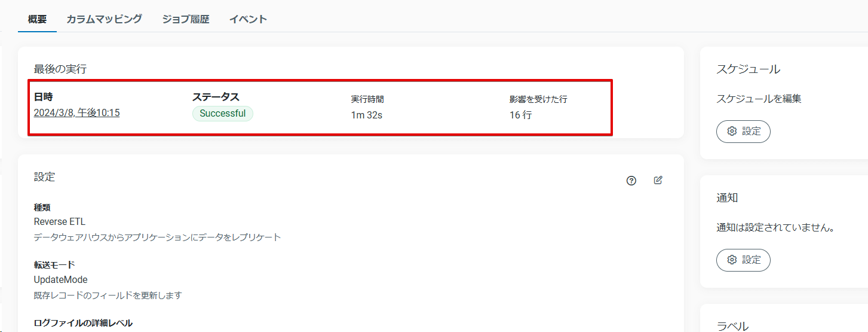Open the ジョブ履歴 tab

(x=186, y=19)
